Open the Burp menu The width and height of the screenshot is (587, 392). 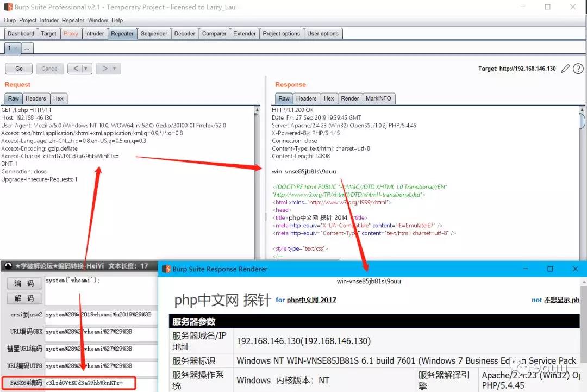(x=10, y=20)
